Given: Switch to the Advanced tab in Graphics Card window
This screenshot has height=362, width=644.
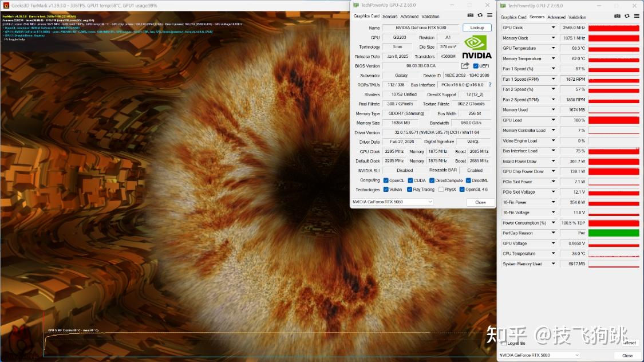Looking at the screenshot, I should tap(409, 17).
